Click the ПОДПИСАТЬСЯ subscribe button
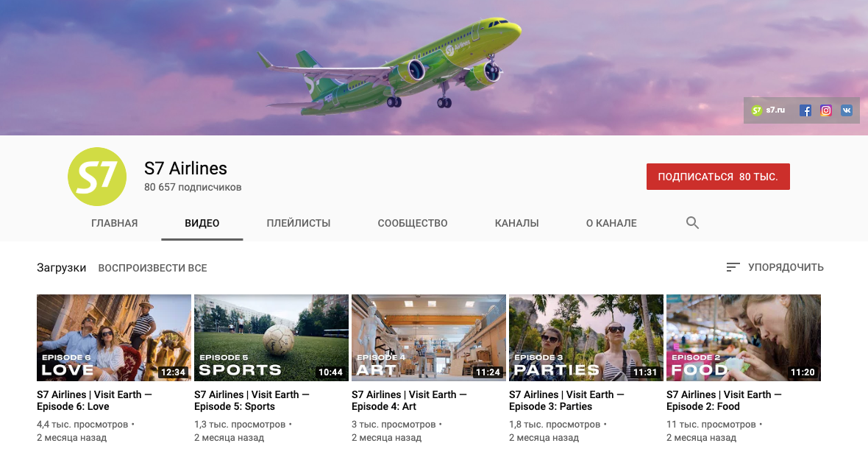The image size is (868, 457). click(x=718, y=177)
